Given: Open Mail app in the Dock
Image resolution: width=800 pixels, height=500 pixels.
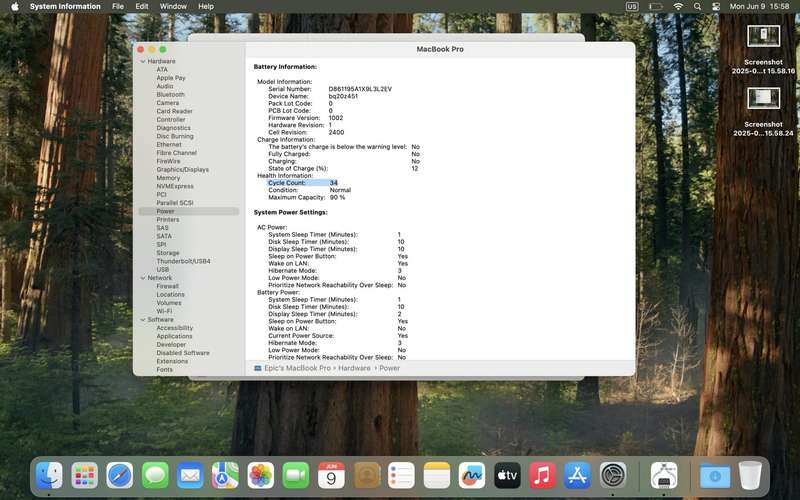Looking at the screenshot, I should click(x=190, y=476).
